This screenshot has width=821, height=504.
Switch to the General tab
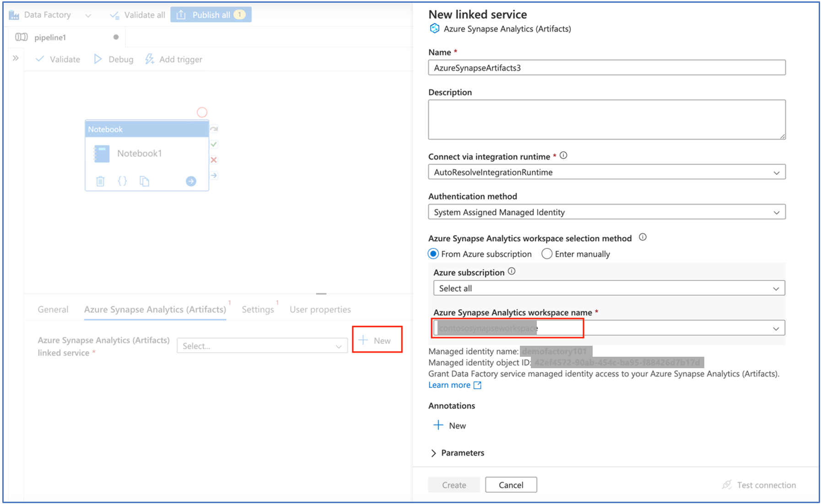coord(53,310)
